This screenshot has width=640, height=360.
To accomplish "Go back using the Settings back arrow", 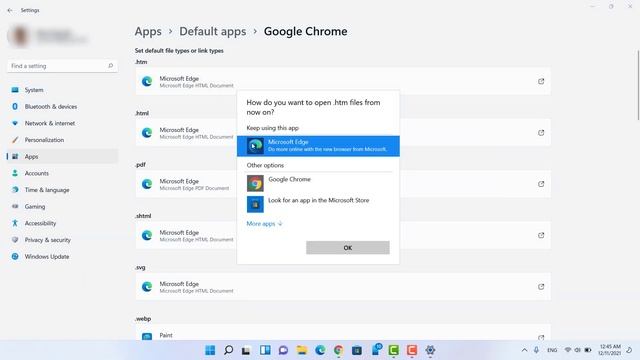I will coord(10,10).
